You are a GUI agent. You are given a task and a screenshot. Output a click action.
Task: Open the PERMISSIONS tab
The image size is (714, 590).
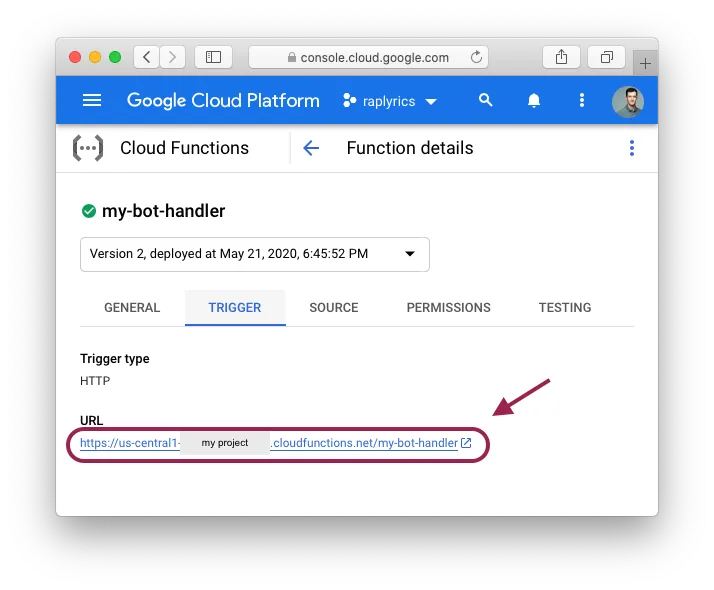(448, 308)
